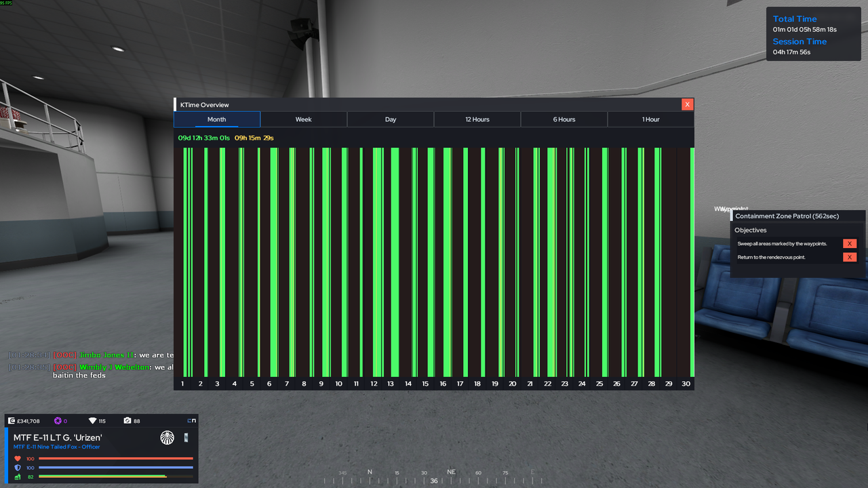Select day 25 on the chart axis
868x488 pixels.
pos(599,384)
